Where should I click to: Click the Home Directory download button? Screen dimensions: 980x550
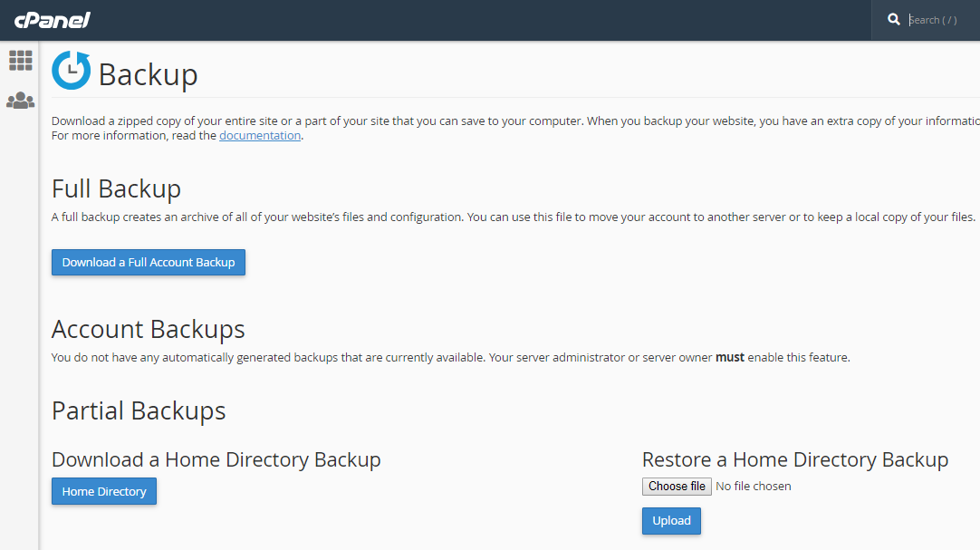click(103, 491)
